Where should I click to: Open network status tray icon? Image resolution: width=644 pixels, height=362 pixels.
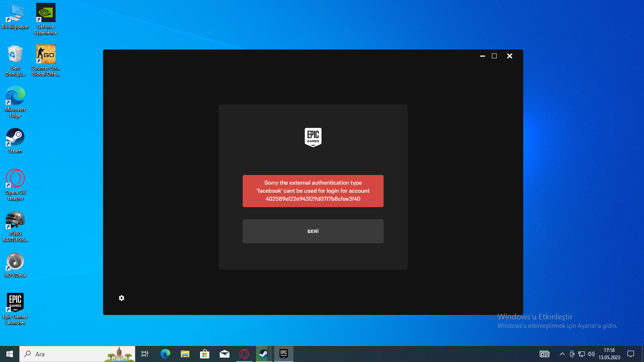click(x=582, y=354)
